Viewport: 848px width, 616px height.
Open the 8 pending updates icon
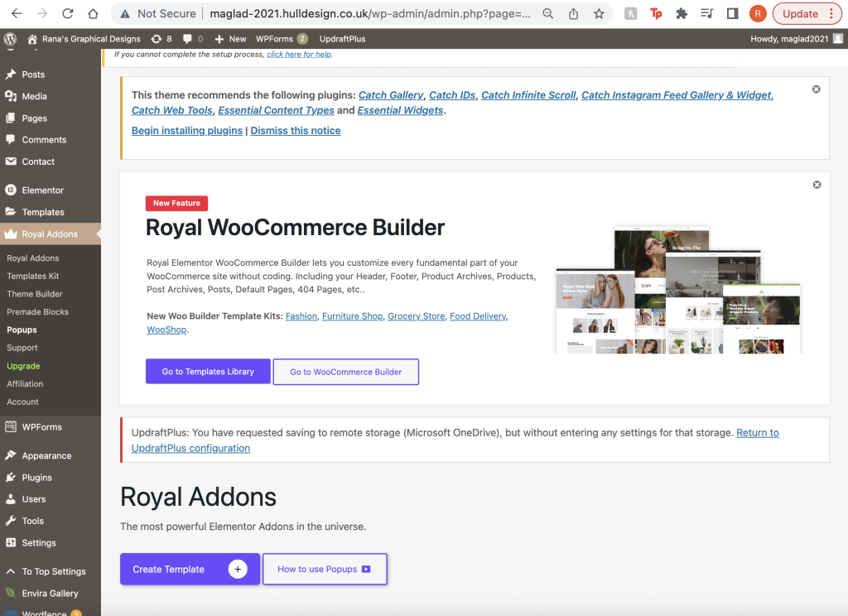tap(161, 39)
